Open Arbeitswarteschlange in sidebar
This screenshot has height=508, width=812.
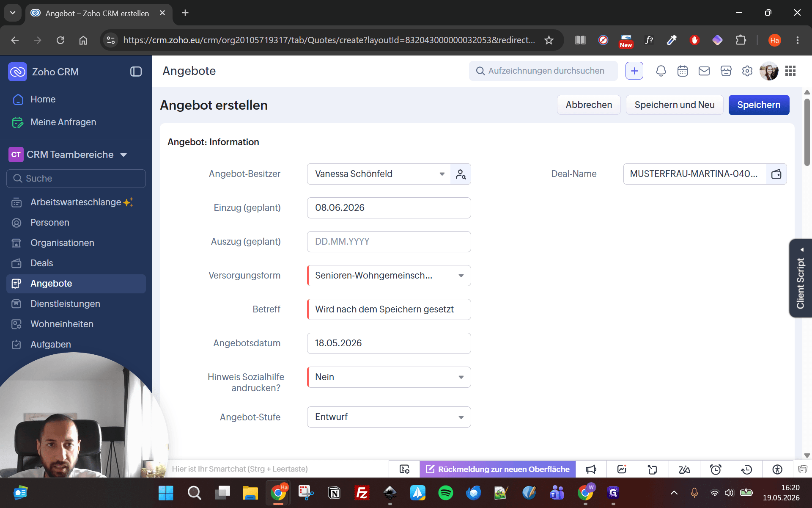coord(76,202)
